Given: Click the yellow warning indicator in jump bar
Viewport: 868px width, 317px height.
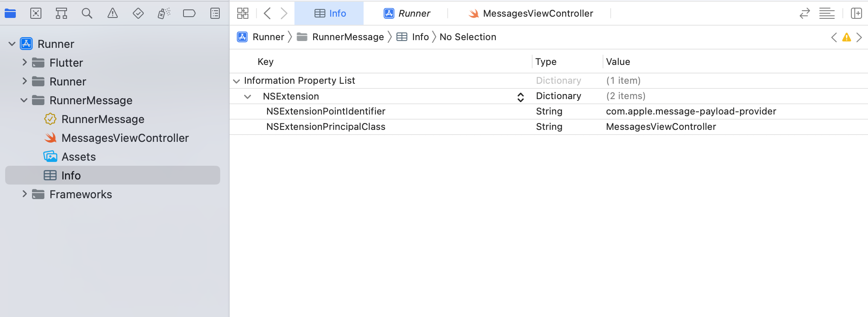Looking at the screenshot, I should point(847,38).
